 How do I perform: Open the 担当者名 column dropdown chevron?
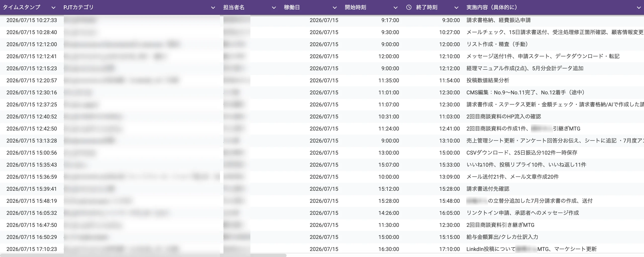(274, 8)
